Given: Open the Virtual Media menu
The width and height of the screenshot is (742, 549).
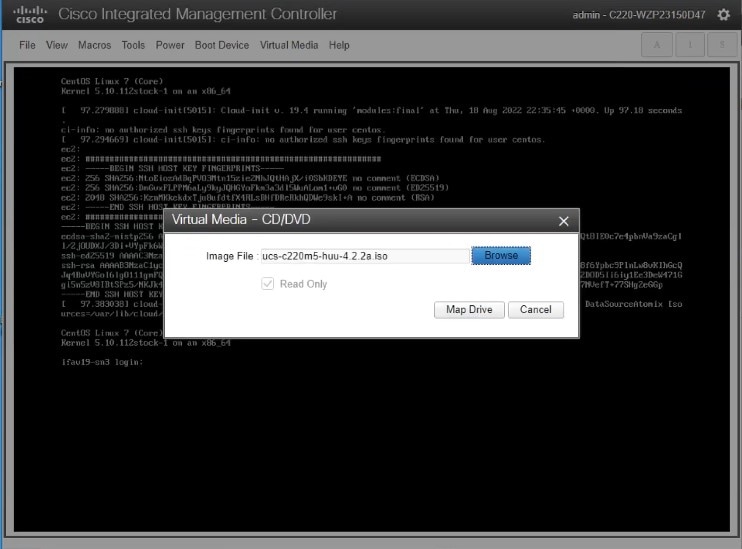Looking at the screenshot, I should point(289,45).
